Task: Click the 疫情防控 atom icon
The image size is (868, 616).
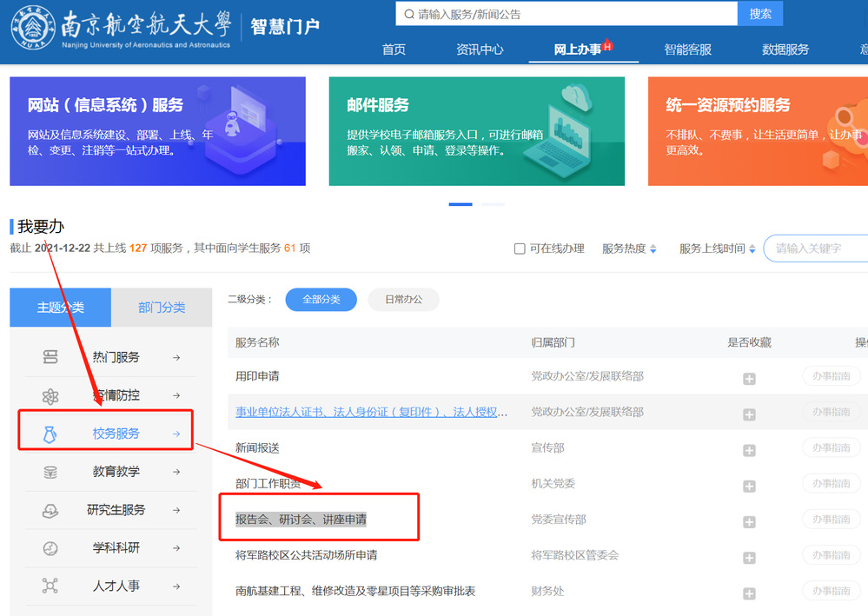Action: [x=50, y=396]
